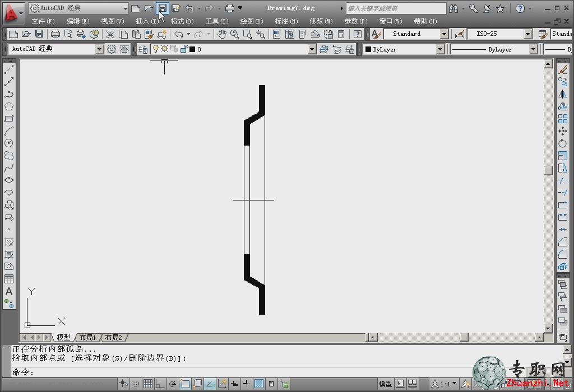Click the 模型 button in status bar
Image resolution: width=574 pixels, height=392 pixels.
385,384
